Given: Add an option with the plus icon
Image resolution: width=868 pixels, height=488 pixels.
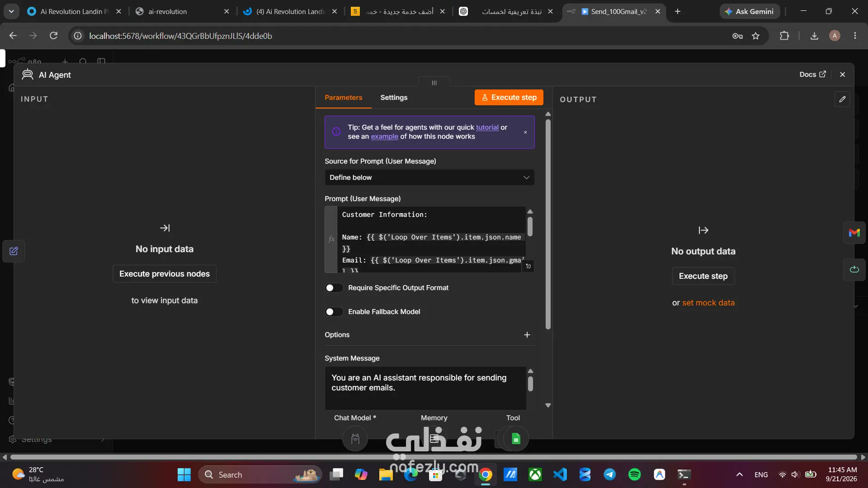Looking at the screenshot, I should (527, 335).
